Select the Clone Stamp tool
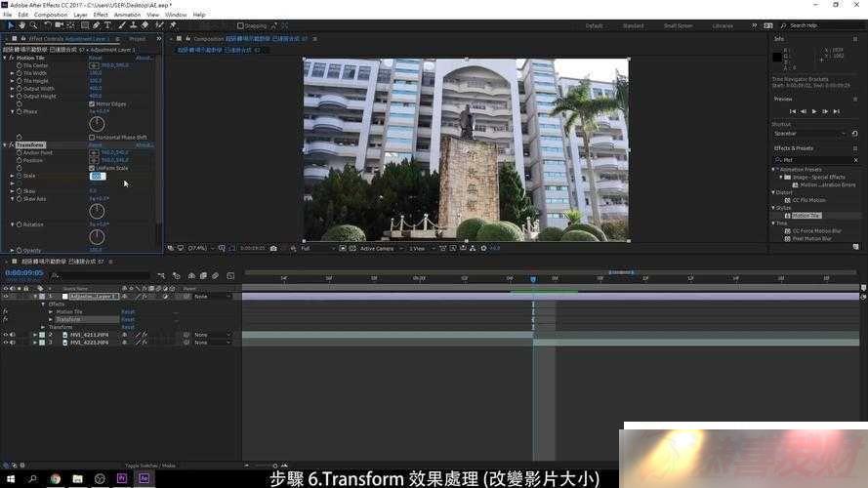The image size is (868, 488). tap(134, 25)
